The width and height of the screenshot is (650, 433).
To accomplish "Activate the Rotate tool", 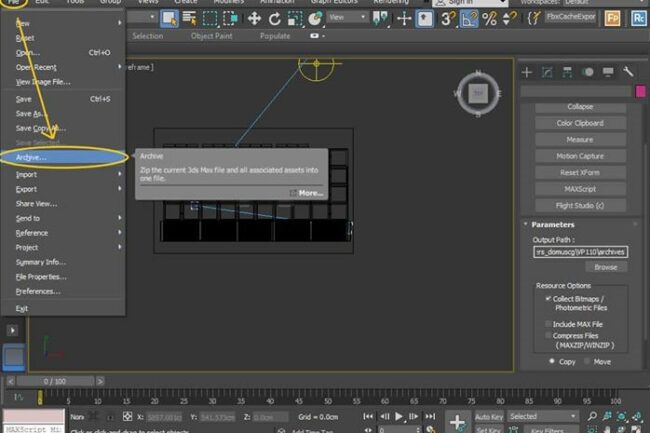I will [x=274, y=19].
